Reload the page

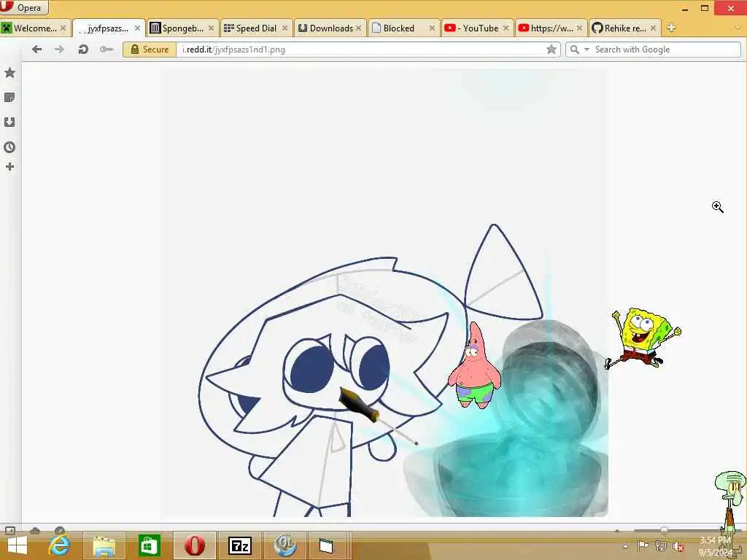[83, 49]
